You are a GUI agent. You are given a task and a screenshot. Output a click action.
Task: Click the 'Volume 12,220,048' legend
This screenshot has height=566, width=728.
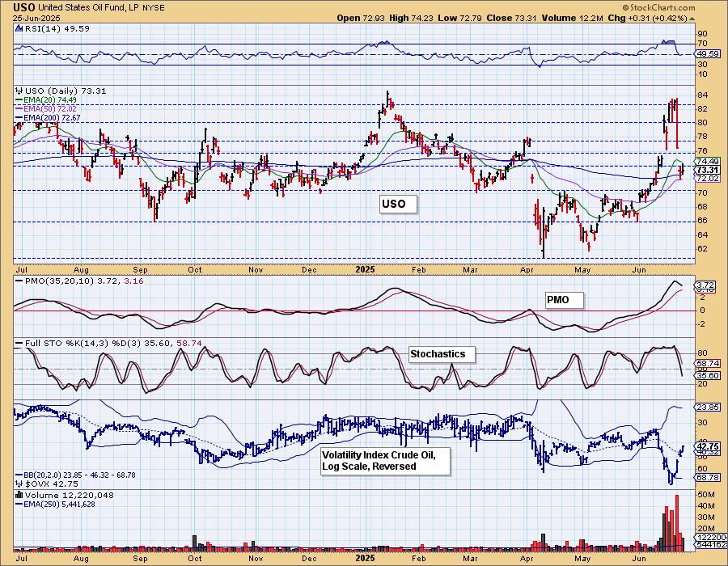tap(65, 496)
